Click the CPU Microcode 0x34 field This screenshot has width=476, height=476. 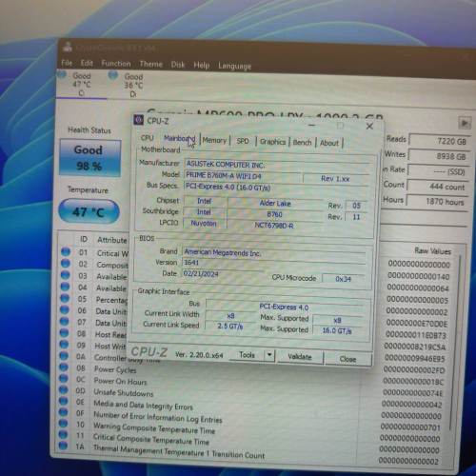[x=343, y=279]
